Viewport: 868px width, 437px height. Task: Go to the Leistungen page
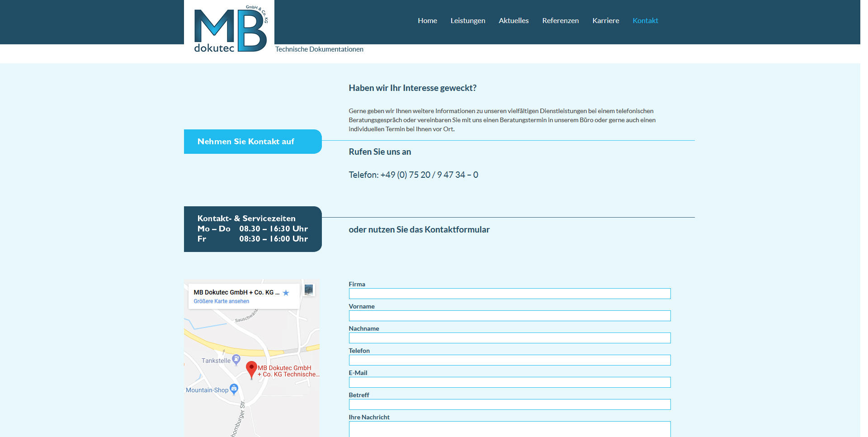(467, 21)
